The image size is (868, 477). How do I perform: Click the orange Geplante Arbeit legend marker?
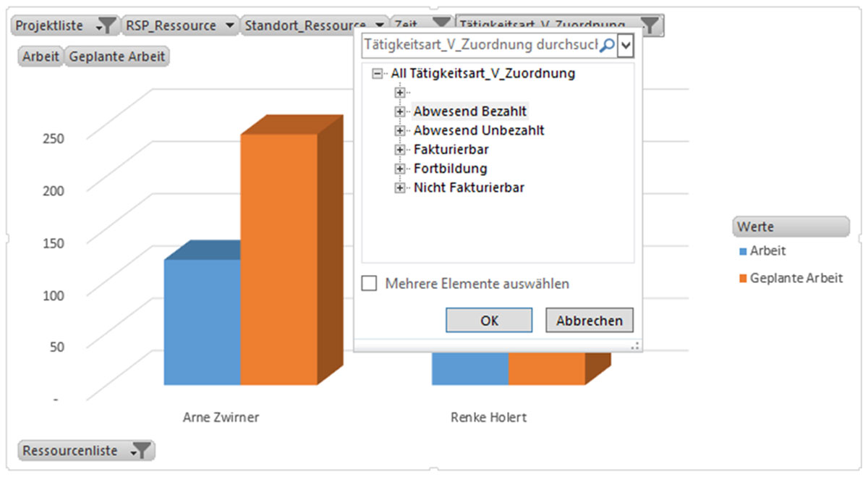(x=743, y=279)
